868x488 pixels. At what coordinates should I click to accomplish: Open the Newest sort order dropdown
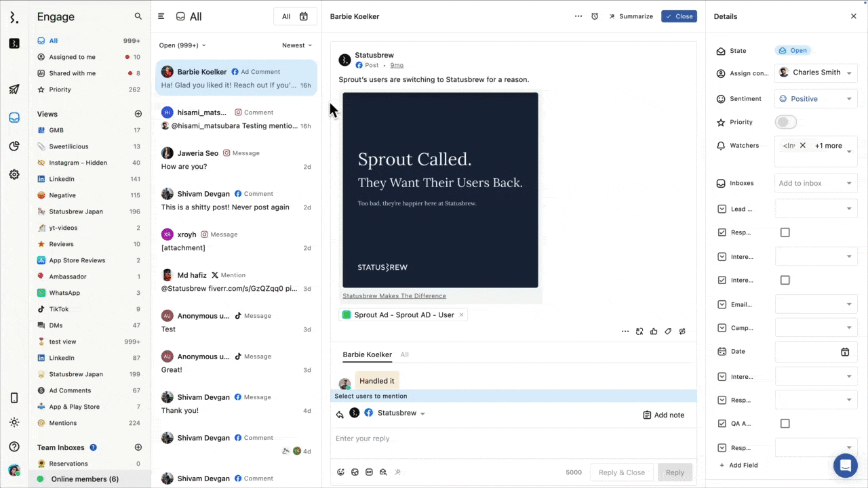(296, 45)
